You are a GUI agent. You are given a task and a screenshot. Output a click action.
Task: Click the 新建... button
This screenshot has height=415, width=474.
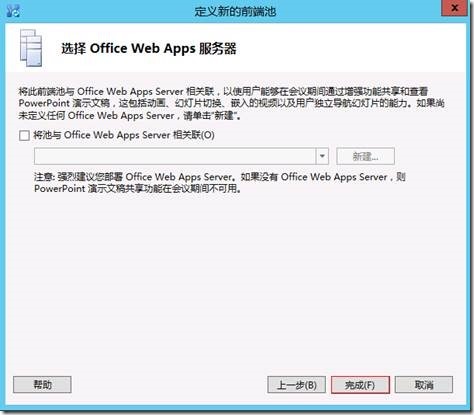365,156
